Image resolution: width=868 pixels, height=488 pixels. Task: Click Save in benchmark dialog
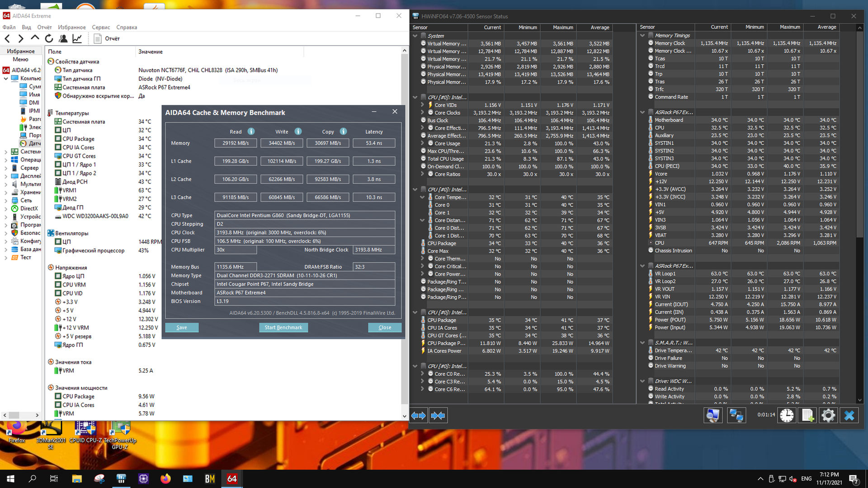[x=182, y=328]
